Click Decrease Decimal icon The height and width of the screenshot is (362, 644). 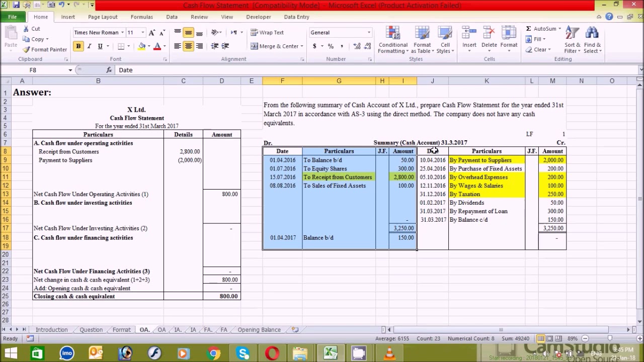369,46
